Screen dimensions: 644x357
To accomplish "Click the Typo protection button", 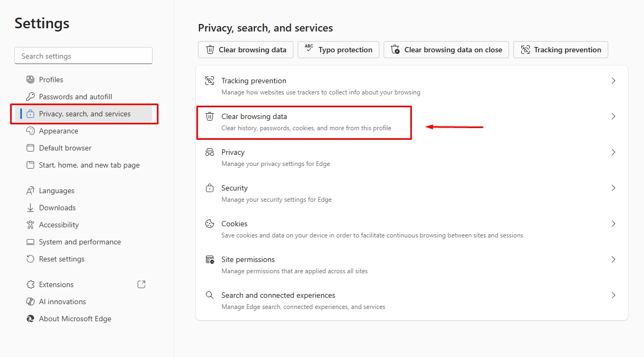I will [338, 50].
